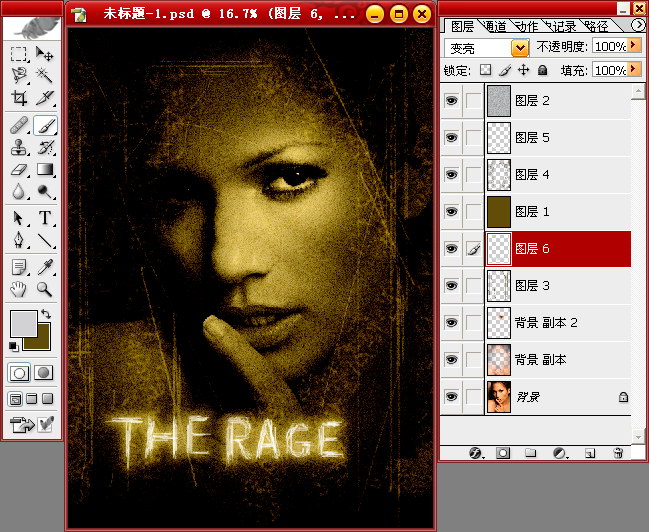Open the 不透明度 opacity slider arrow
Screen dimensions: 649x532
(x=634, y=45)
